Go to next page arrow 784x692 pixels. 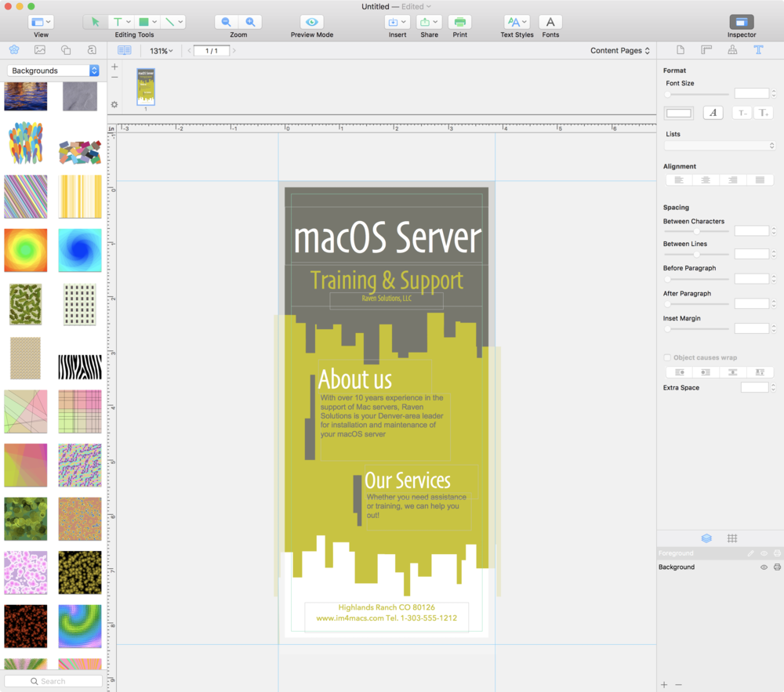point(234,50)
